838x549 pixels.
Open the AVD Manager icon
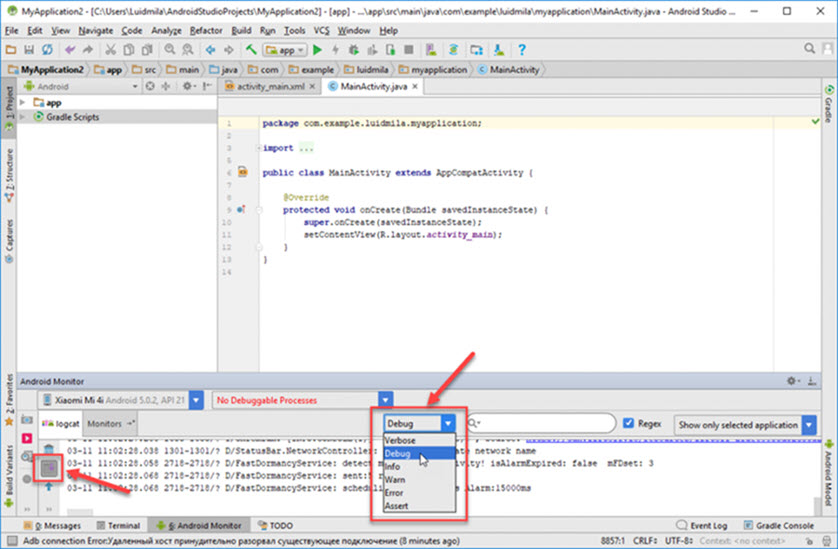pos(431,50)
